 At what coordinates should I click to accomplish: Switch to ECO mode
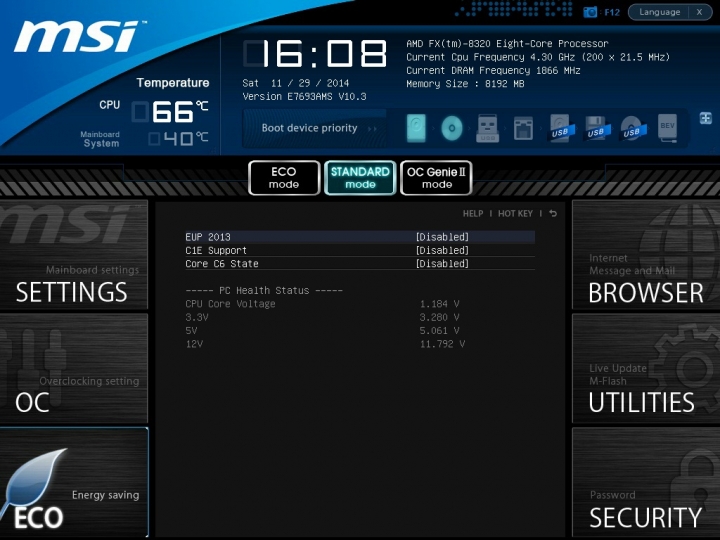coord(284,178)
